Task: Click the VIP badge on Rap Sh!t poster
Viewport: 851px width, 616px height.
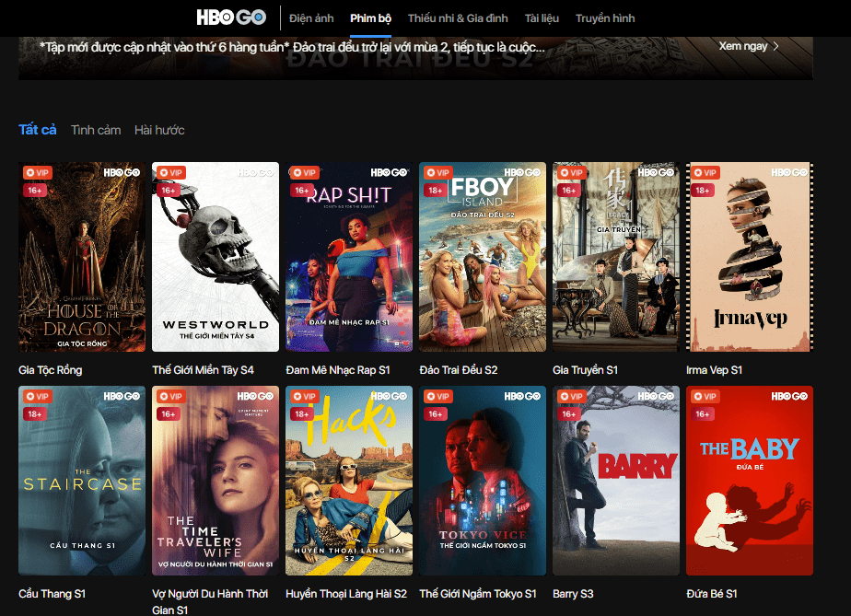Action: (304, 172)
